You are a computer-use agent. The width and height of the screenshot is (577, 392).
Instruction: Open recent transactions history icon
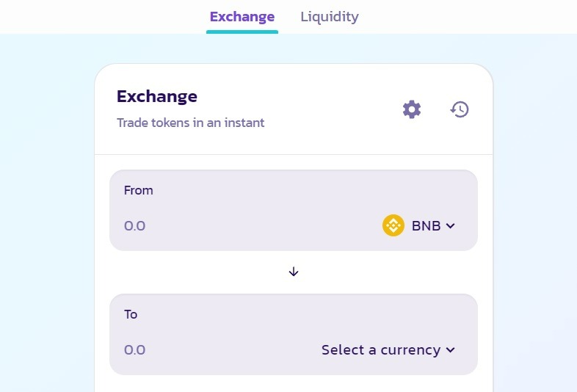[x=460, y=109]
